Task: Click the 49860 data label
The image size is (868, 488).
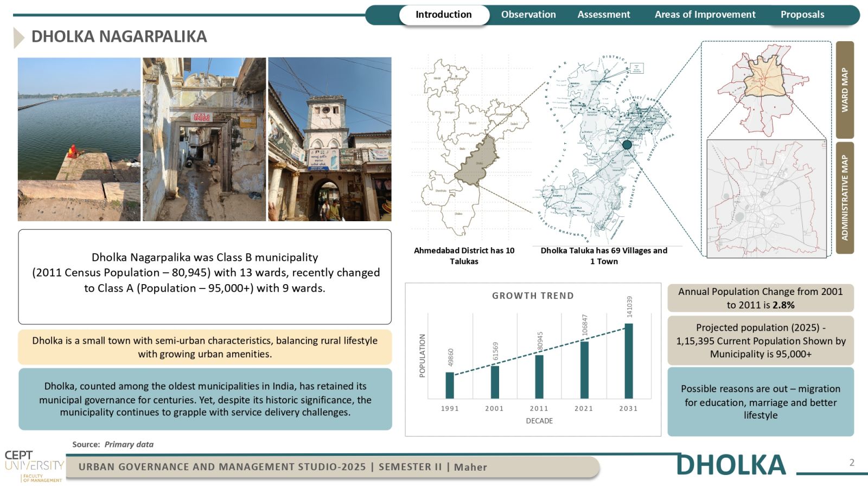Action: [450, 358]
